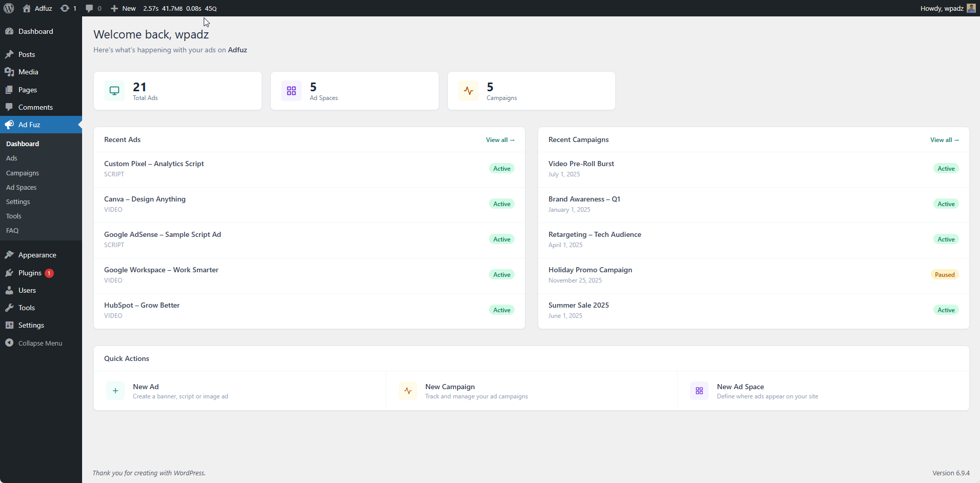The width and height of the screenshot is (980, 483).
Task: Open the comments bubble icon in admin bar
Action: [x=88, y=8]
